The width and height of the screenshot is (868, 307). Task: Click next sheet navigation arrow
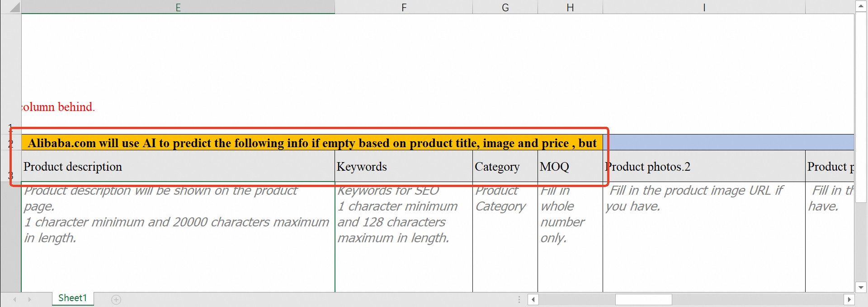coord(30,299)
